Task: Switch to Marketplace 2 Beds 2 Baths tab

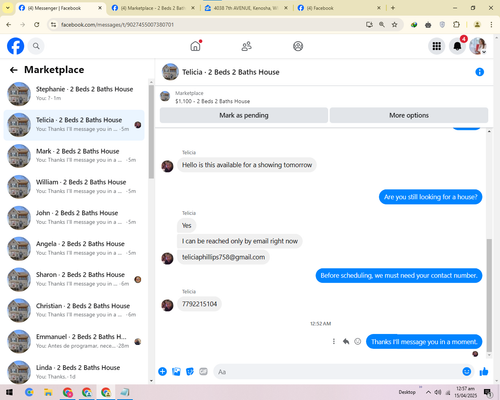Action: (153, 8)
